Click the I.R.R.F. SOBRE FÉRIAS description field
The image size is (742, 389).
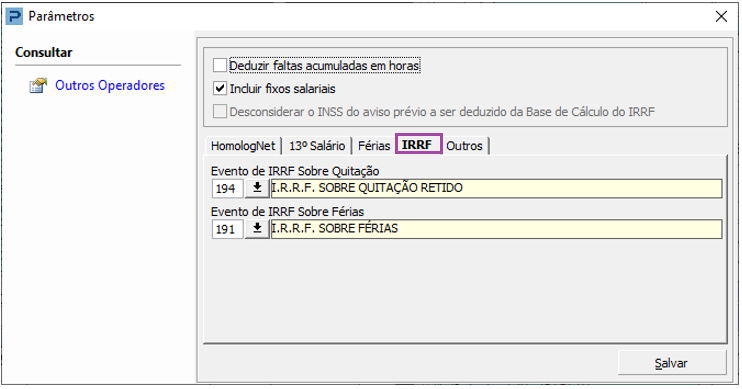496,229
